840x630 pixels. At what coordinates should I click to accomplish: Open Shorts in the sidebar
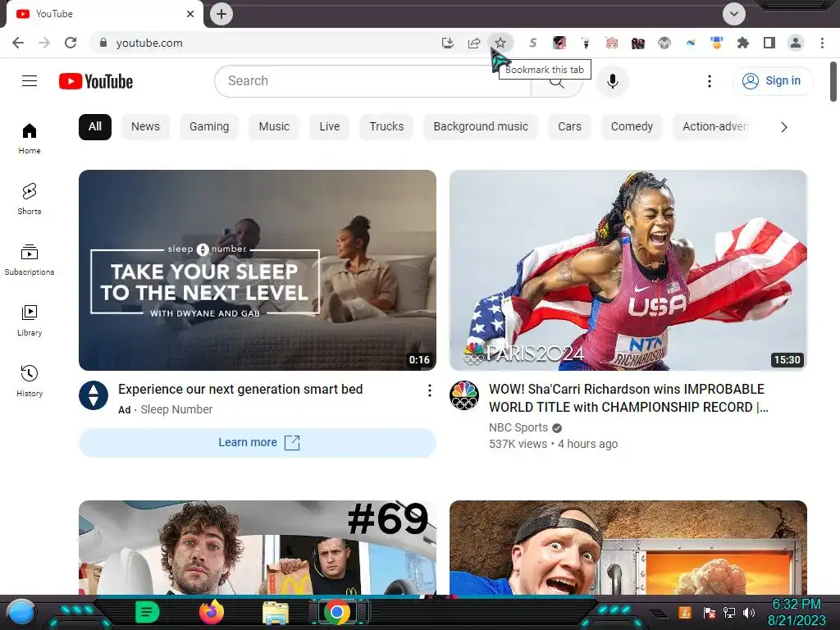(30, 199)
